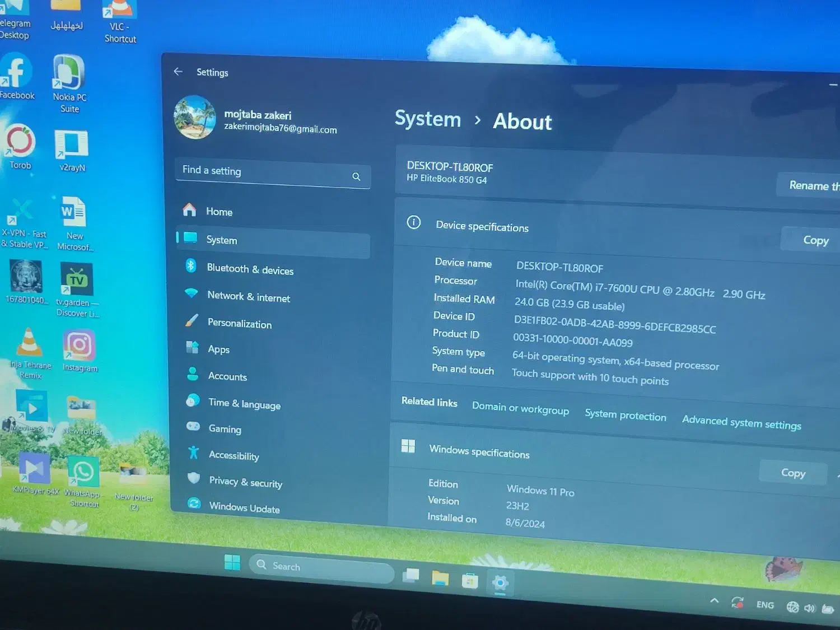
Task: Open the System protection link
Action: tap(625, 416)
